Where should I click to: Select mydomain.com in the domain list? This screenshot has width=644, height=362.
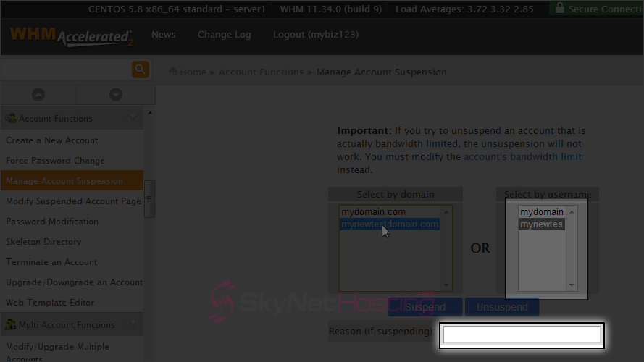tap(390, 212)
